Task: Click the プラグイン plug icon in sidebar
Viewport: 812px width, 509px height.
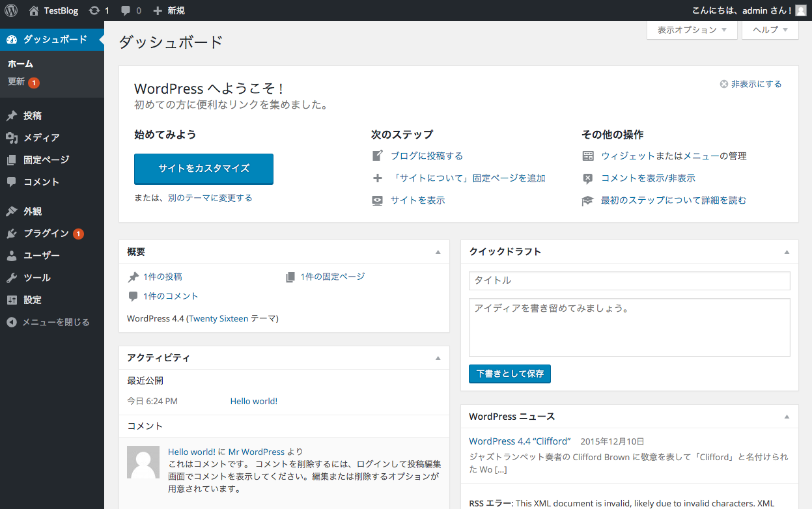Action: click(12, 234)
